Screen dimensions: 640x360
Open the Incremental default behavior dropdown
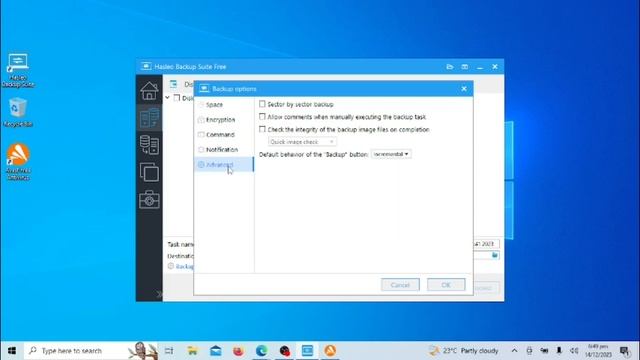[391, 154]
